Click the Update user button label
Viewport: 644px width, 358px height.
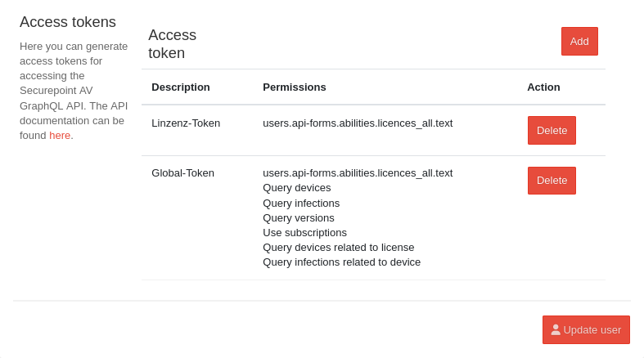click(x=592, y=329)
